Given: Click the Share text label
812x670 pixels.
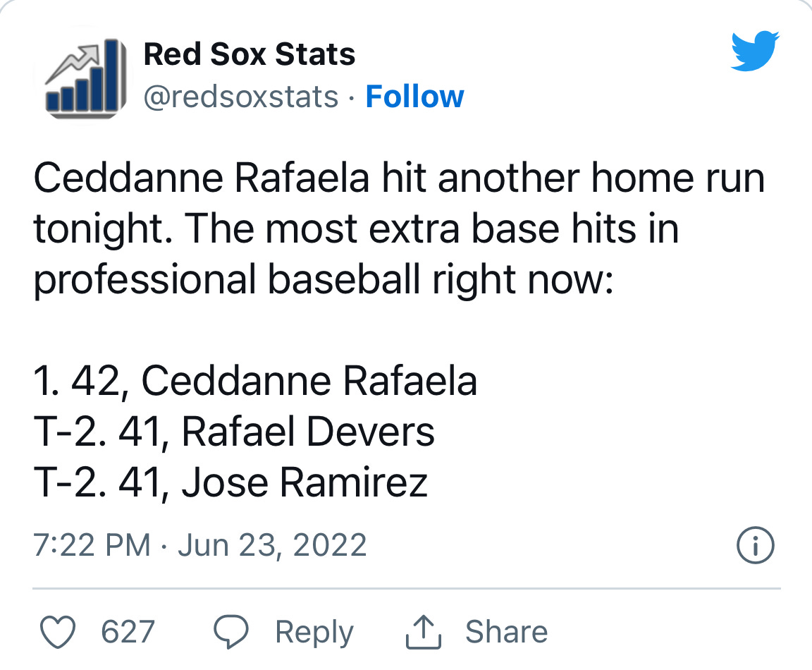Looking at the screenshot, I should pyautogui.click(x=506, y=630).
